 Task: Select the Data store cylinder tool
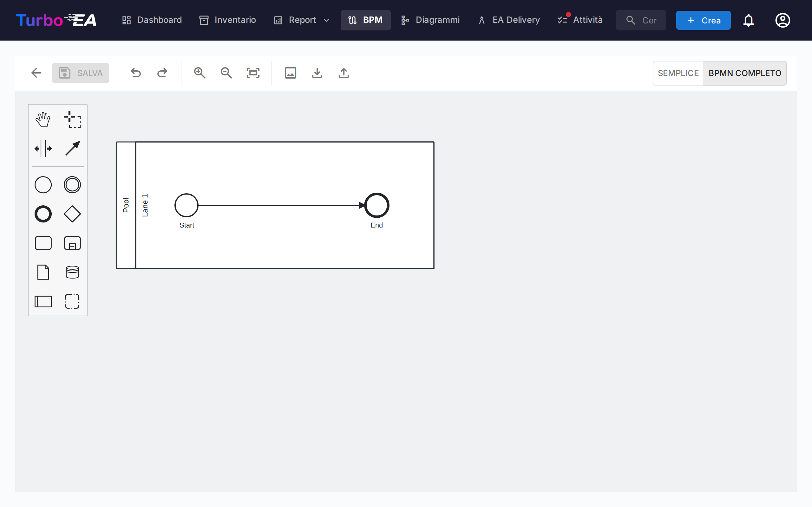[x=72, y=272]
